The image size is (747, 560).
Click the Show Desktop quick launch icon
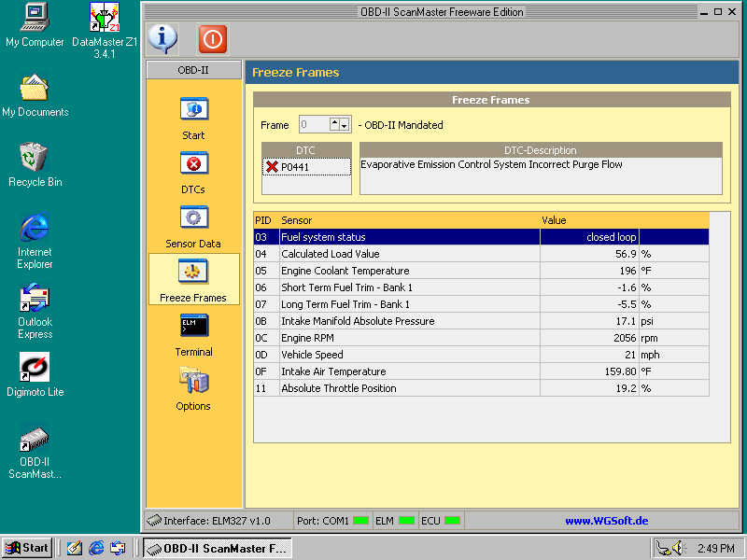tap(74, 548)
